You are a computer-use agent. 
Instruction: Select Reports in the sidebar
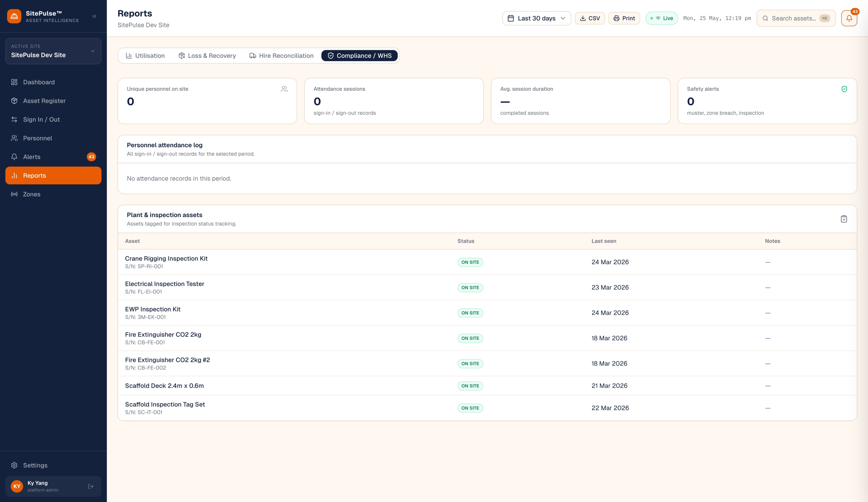pos(53,175)
